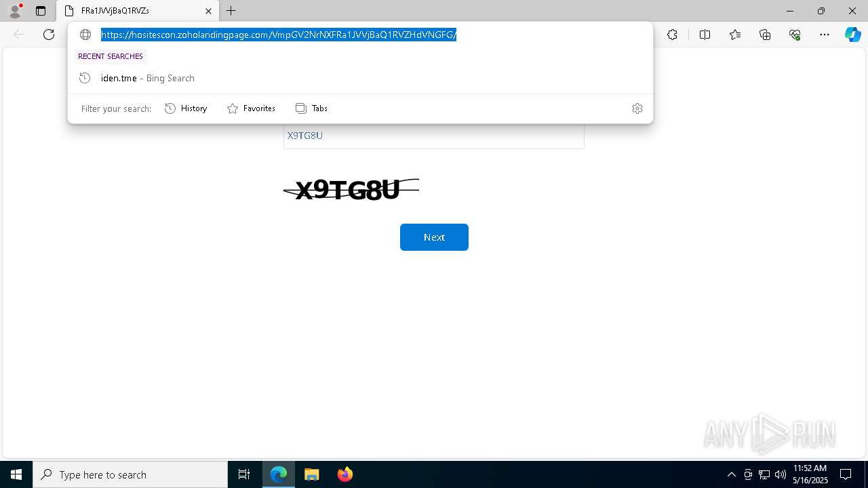The image size is (868, 488).
Task: Open the clock showing 11:52 AM
Action: [x=810, y=474]
